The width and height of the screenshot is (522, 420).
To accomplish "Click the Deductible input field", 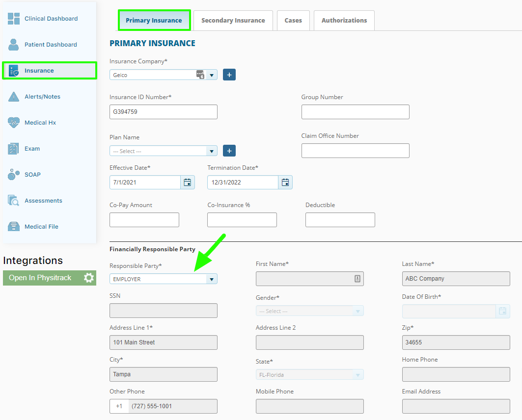I will click(x=340, y=220).
